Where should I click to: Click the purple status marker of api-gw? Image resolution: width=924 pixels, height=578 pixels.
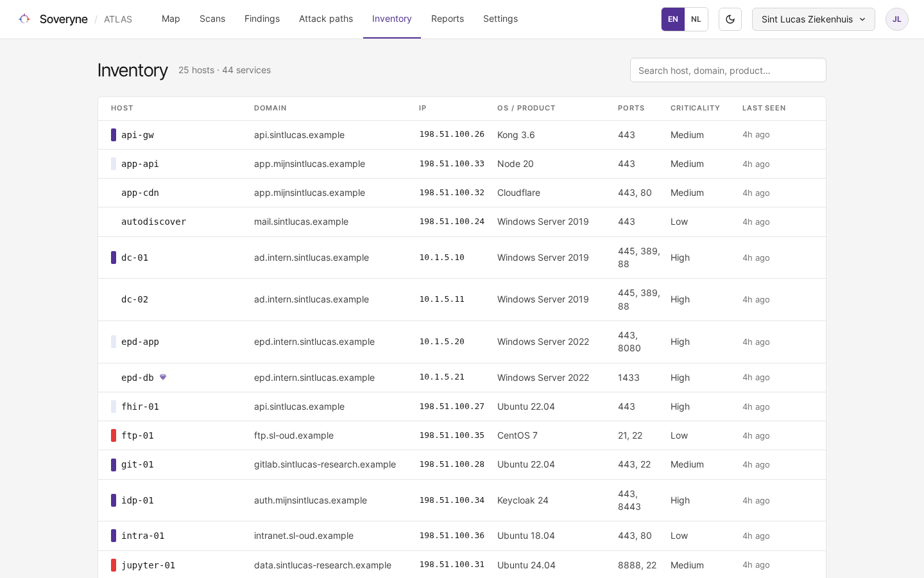click(x=114, y=135)
